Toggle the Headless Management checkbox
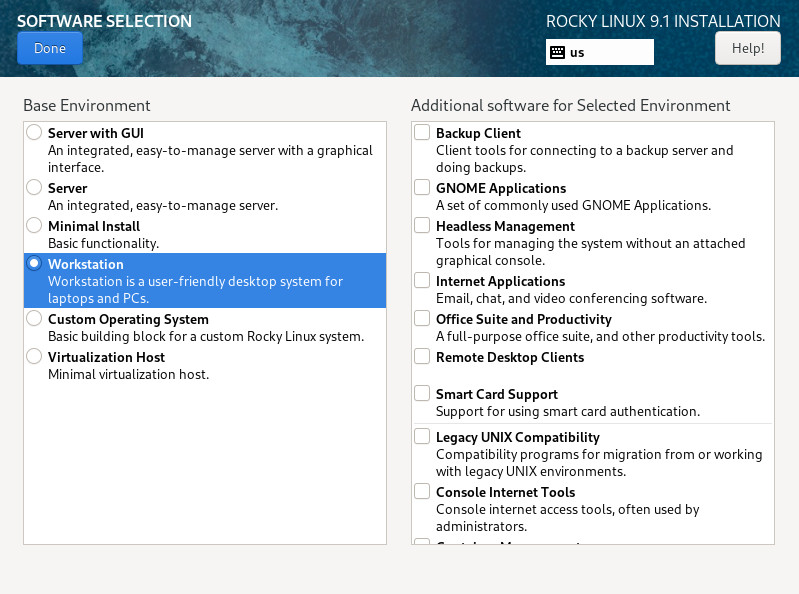 coord(422,225)
